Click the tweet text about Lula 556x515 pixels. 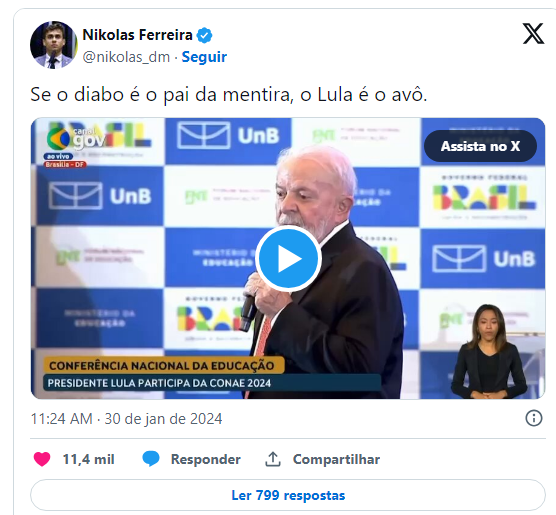[x=229, y=95]
